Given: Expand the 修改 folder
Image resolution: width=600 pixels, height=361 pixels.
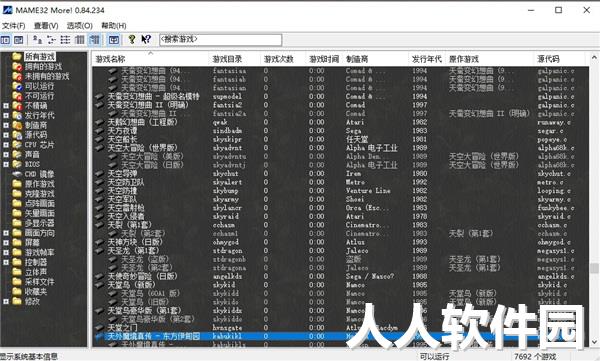Looking at the screenshot, I should (x=6, y=301).
